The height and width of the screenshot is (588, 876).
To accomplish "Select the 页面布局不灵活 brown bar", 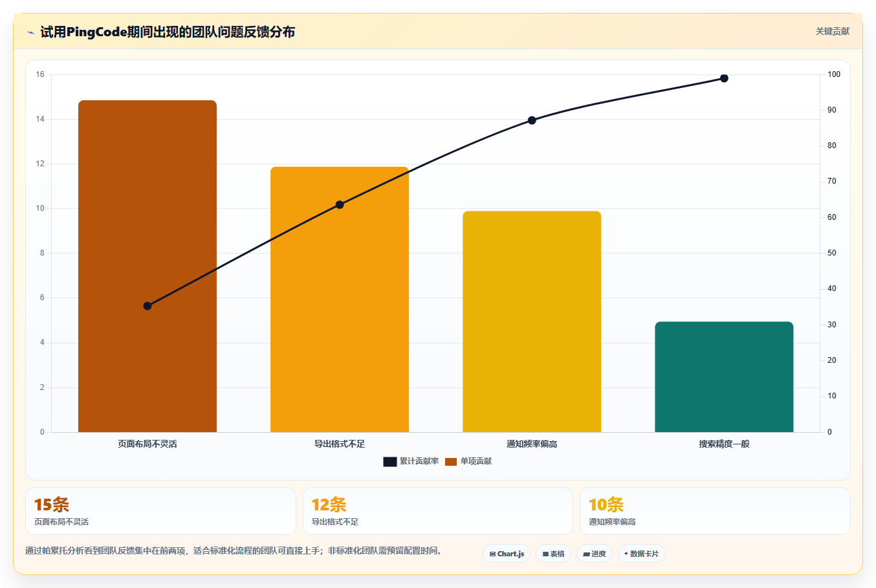I will point(148,266).
